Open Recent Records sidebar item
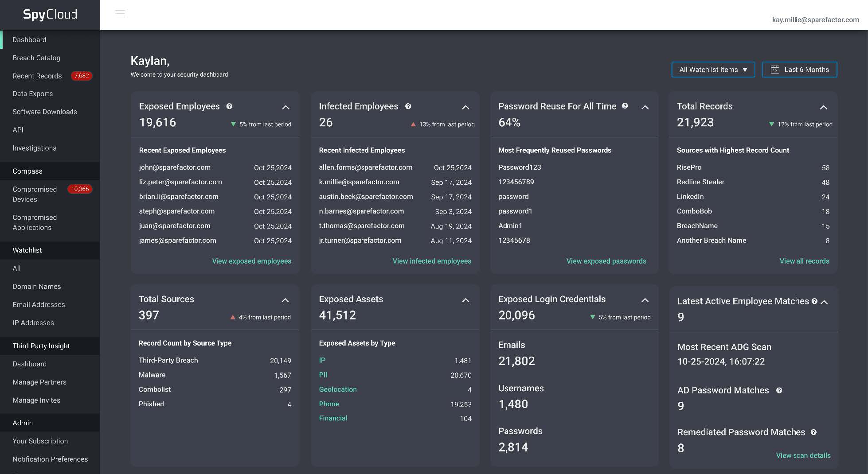868x474 pixels. pyautogui.click(x=37, y=76)
